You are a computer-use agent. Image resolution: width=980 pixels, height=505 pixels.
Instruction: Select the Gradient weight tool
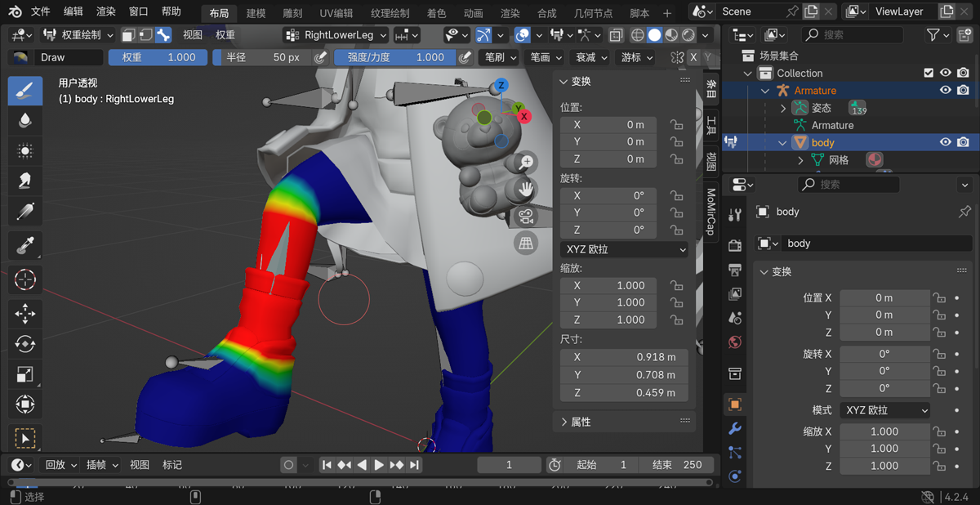[x=25, y=212]
